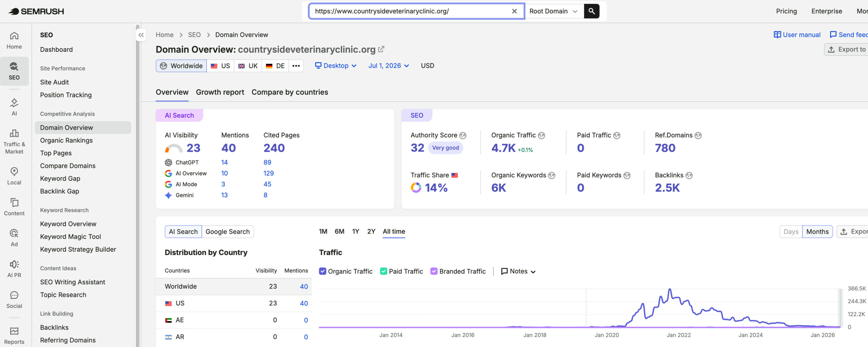Open Root Domain dropdown
Screen dimensions: 868x347
pos(554,11)
